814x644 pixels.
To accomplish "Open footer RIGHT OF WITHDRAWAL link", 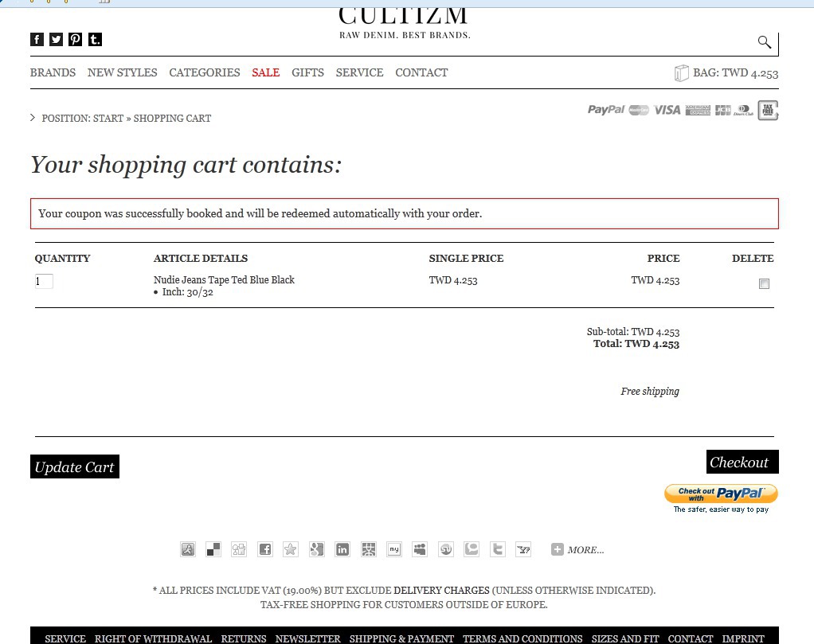I will (x=153, y=638).
